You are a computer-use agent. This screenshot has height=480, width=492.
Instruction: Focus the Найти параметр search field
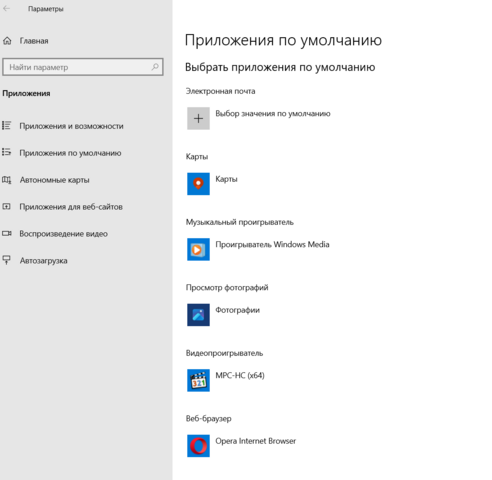(83, 67)
